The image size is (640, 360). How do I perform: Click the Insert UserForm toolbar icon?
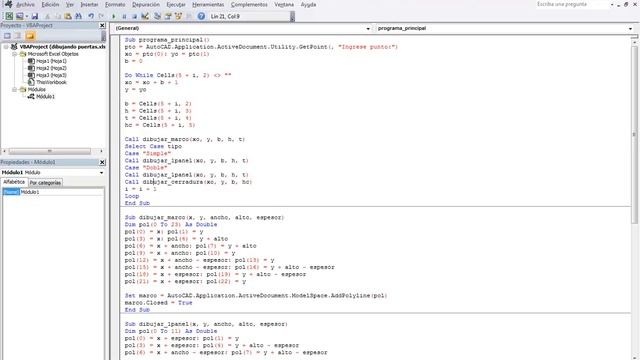click(19, 16)
